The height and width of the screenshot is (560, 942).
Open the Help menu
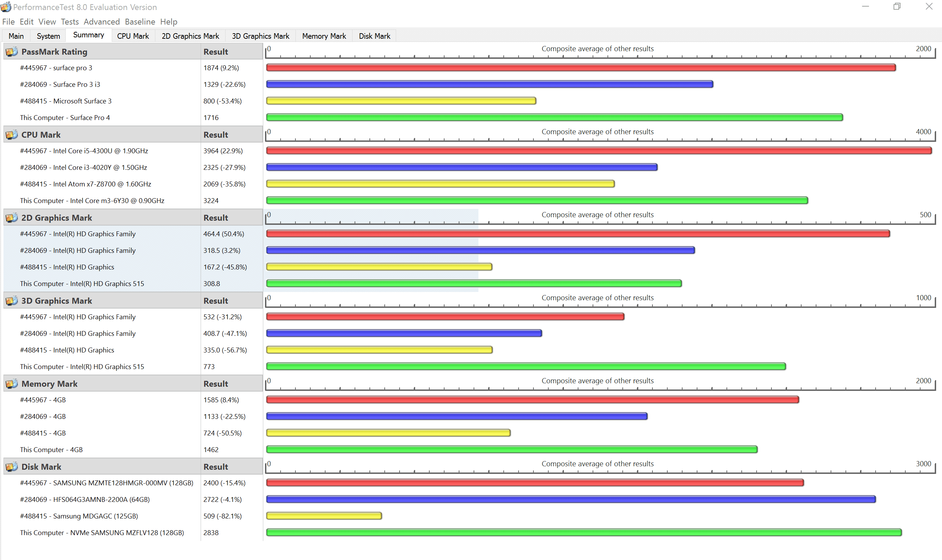click(169, 22)
